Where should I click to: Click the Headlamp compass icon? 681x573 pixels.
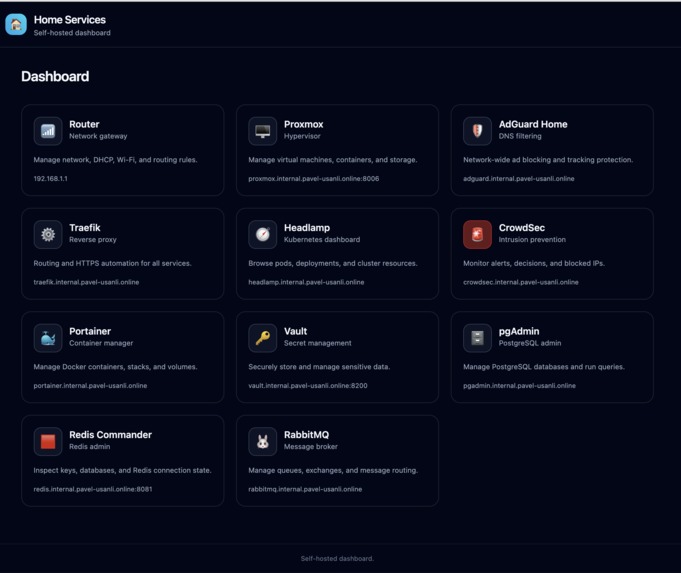click(262, 234)
